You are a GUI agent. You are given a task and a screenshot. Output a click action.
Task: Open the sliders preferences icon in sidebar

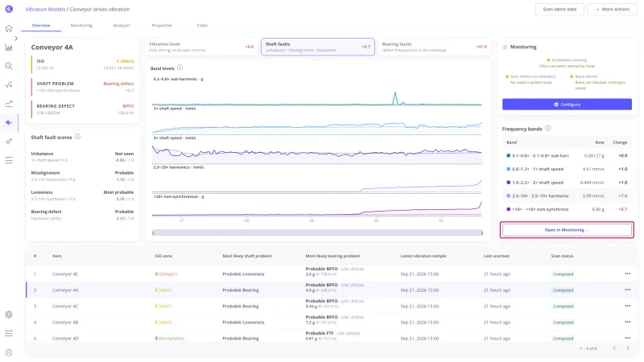click(x=9, y=333)
